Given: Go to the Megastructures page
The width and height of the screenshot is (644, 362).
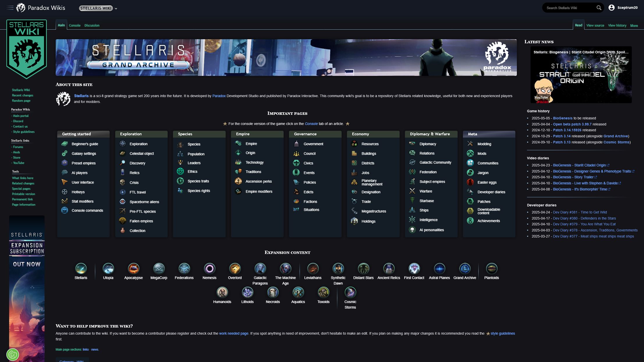Looking at the screenshot, I should (x=374, y=211).
